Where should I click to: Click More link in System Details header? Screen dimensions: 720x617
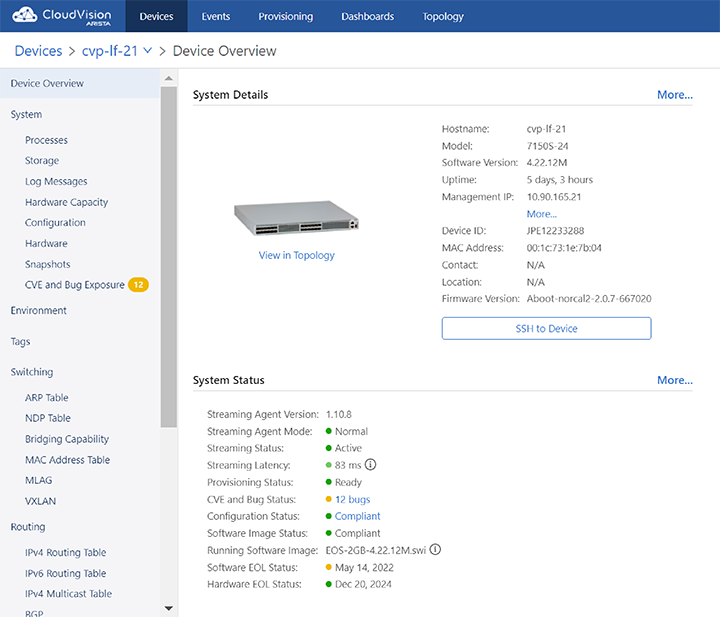675,95
